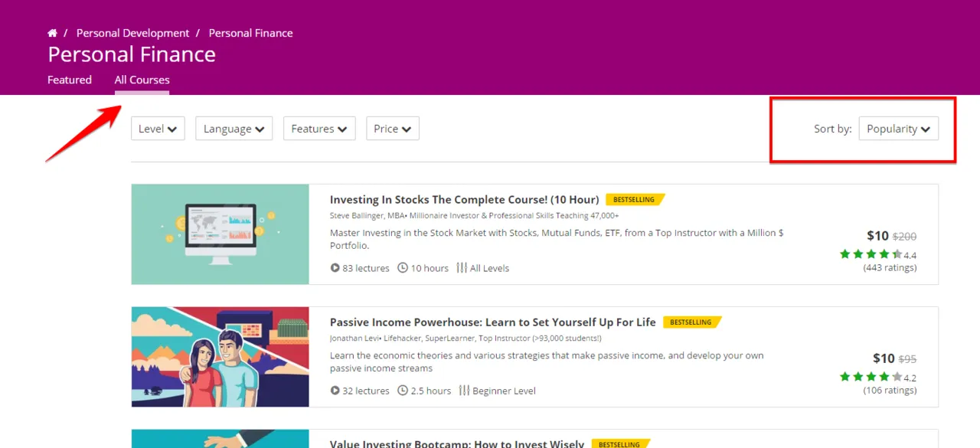The width and height of the screenshot is (980, 448).
Task: Click the $10 price on Investing In Stocks
Action: tap(877, 236)
